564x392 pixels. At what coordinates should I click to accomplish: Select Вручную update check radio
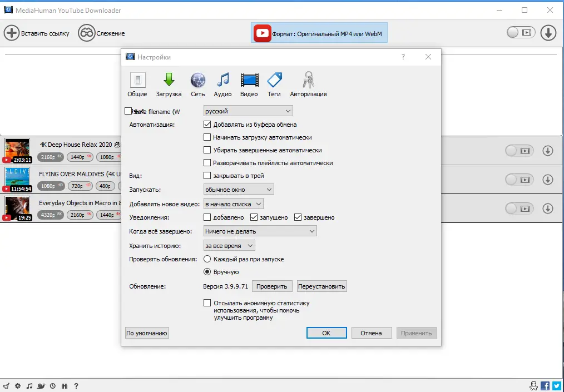207,272
